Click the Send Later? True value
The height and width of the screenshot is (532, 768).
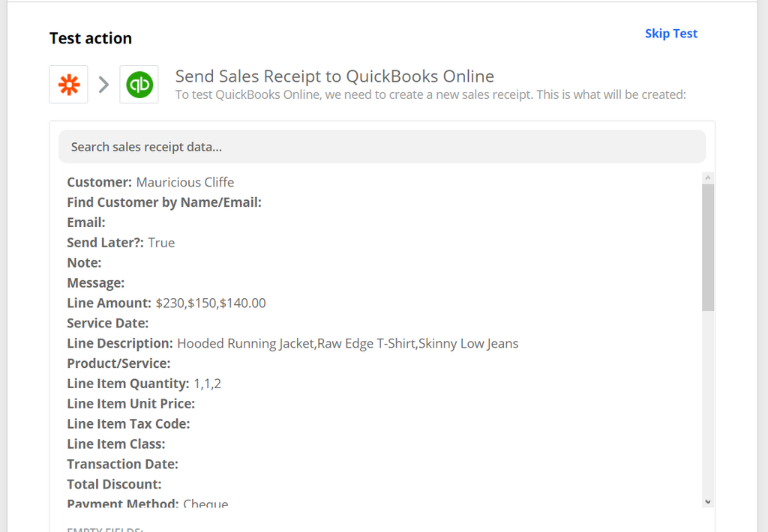click(161, 243)
